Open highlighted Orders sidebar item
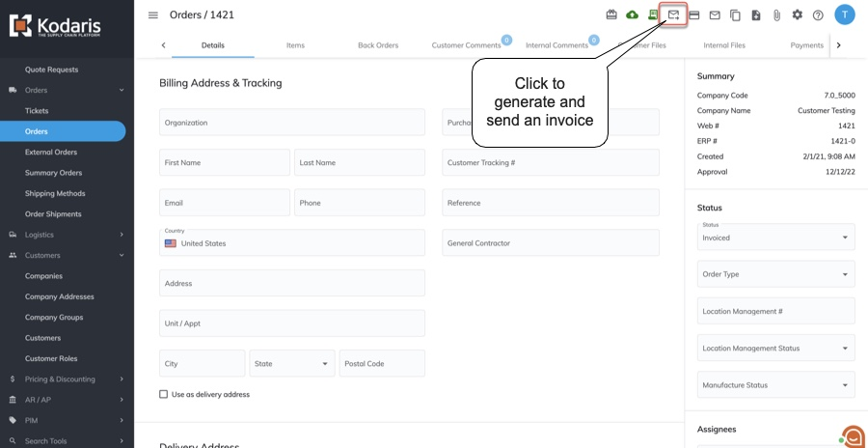This screenshot has height=448, width=868. 63,131
